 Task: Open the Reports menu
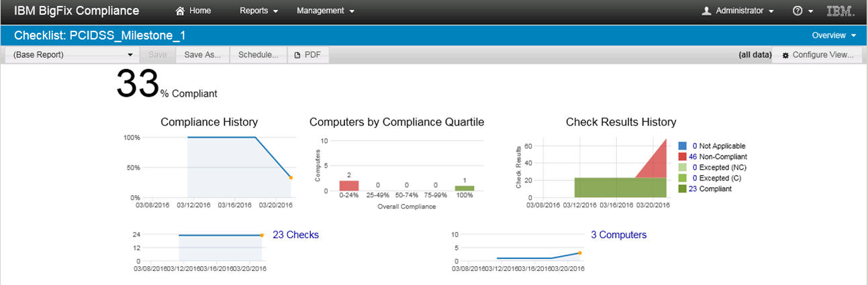click(x=258, y=11)
